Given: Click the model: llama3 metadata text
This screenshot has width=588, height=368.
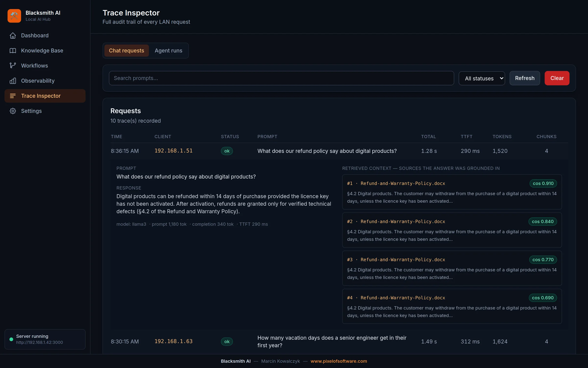Looking at the screenshot, I should coord(131,224).
